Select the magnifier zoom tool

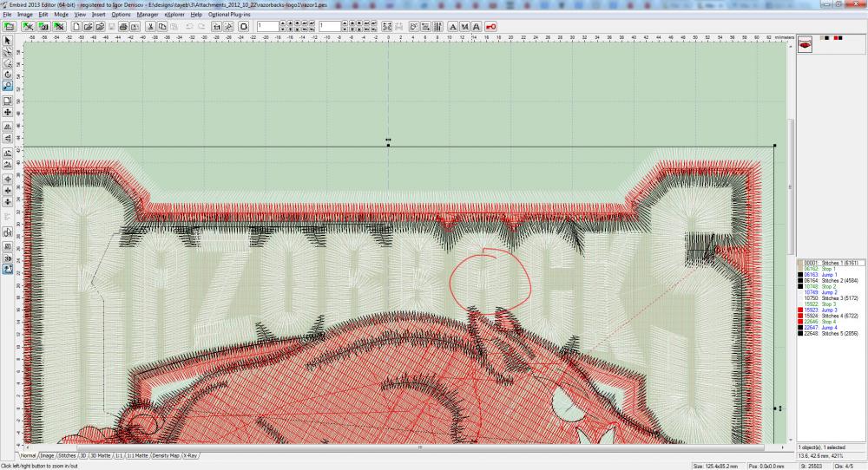click(8, 86)
